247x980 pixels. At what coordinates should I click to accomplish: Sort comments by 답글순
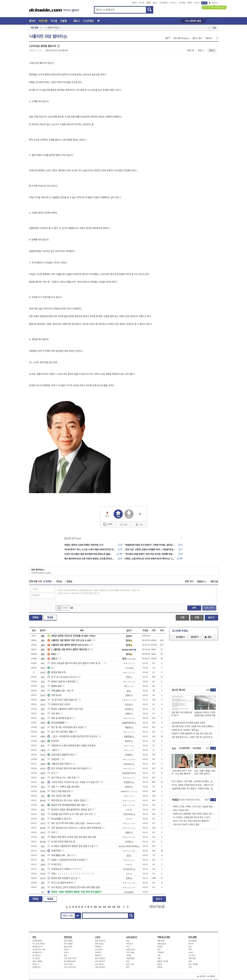click(x=68, y=581)
